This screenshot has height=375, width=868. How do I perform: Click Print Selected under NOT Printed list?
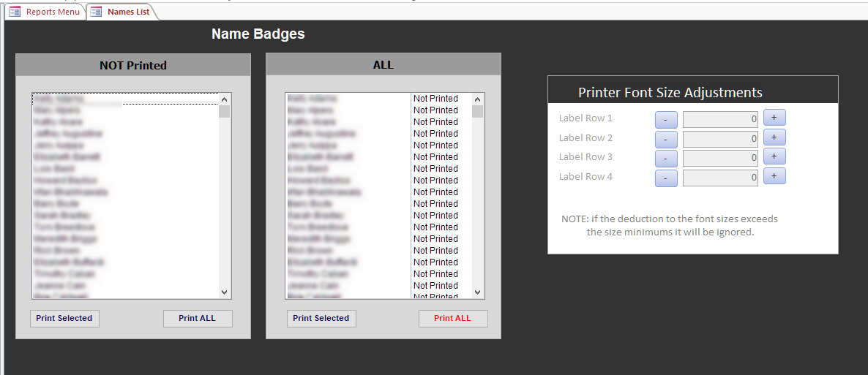coord(64,319)
